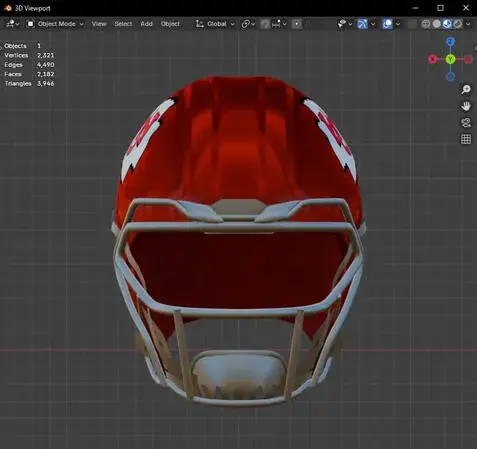477x449 pixels.
Task: Open the Object Mode dropdown
Action: pos(55,24)
